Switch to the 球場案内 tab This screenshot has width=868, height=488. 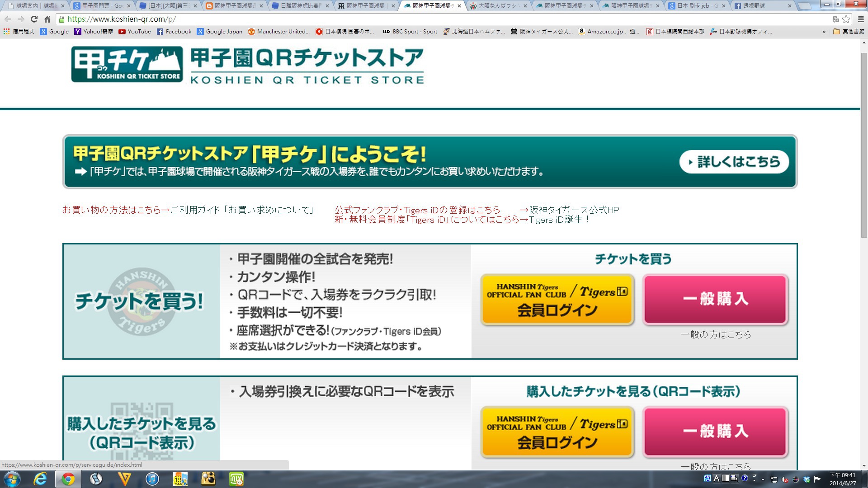35,6
